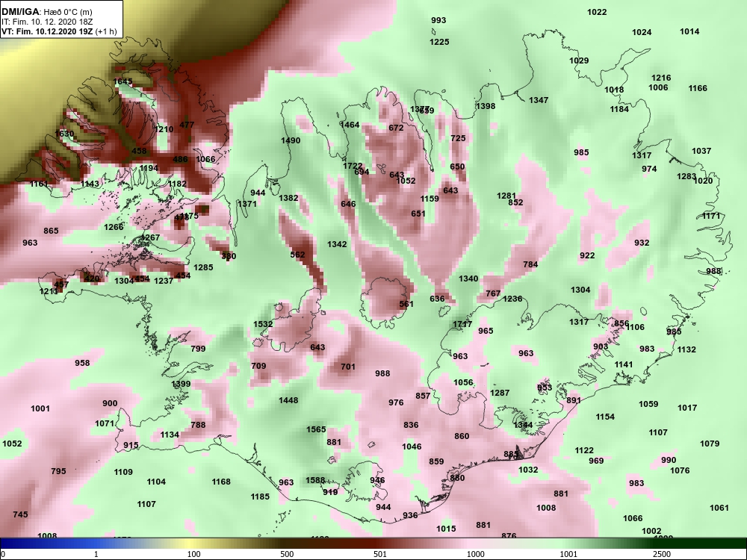747x560 pixels.
Task: Click the legend label '501'
Action: coord(379,554)
